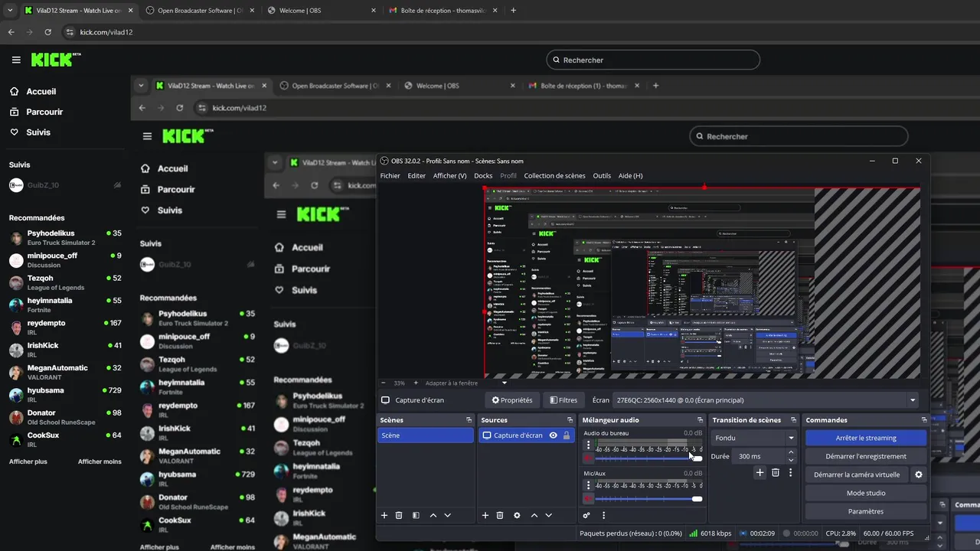Add a new scene transition plus icon
Screen dimensions: 980x551
point(759,473)
